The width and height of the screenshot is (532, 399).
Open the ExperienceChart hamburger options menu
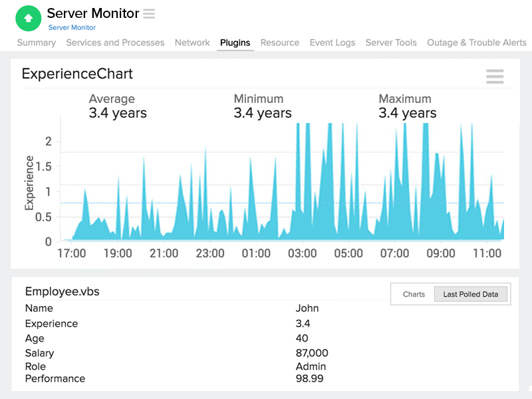point(495,76)
